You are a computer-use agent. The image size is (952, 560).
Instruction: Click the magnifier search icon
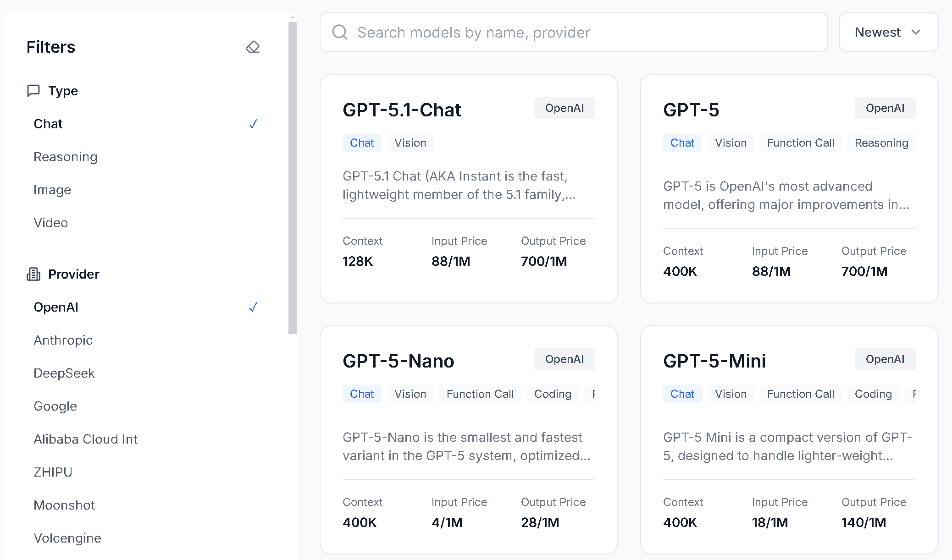340,32
